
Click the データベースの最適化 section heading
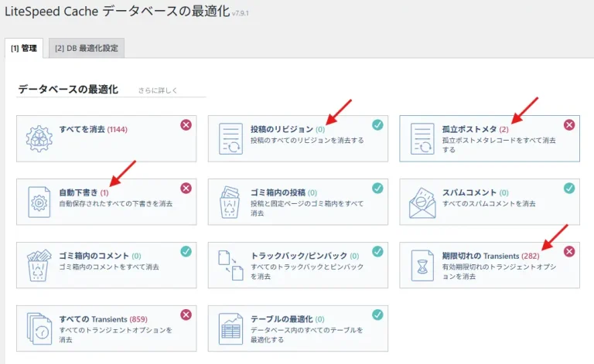click(x=68, y=90)
